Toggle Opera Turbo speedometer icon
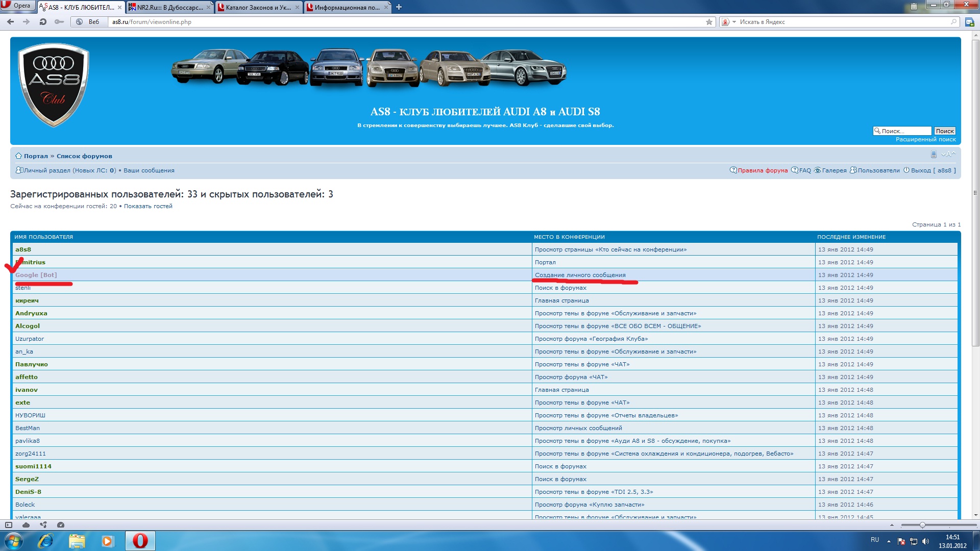This screenshot has width=980, height=551. 61,525
